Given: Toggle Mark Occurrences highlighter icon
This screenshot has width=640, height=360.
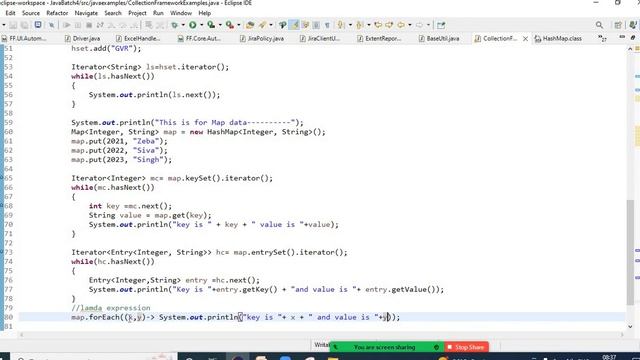Looking at the screenshot, I should [x=294, y=25].
